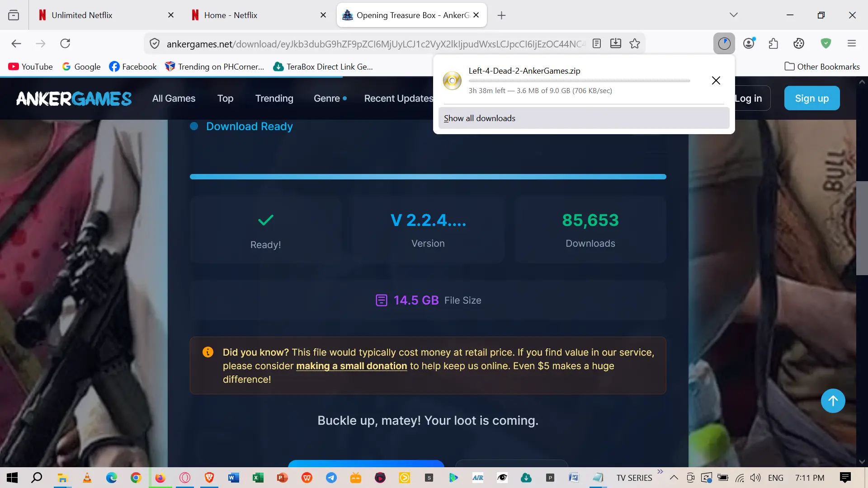Click the scroll-to-top arrow button
The width and height of the screenshot is (868, 488).
tap(833, 401)
